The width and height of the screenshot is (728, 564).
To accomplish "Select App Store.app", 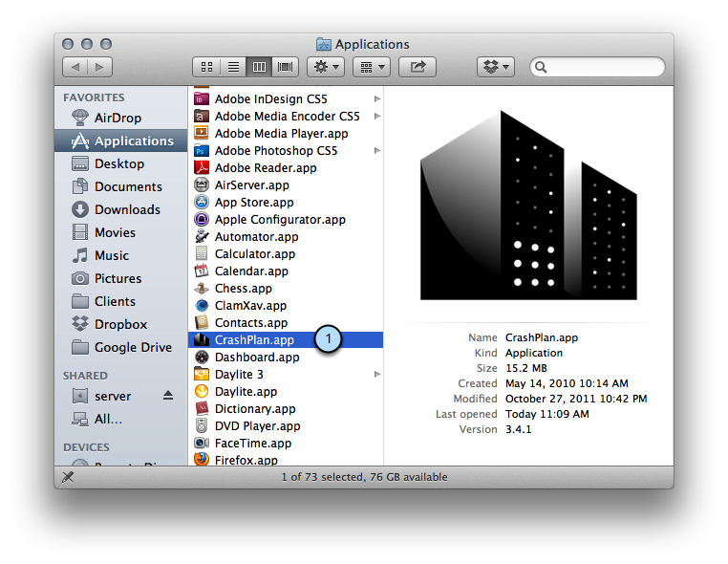I will [x=286, y=202].
